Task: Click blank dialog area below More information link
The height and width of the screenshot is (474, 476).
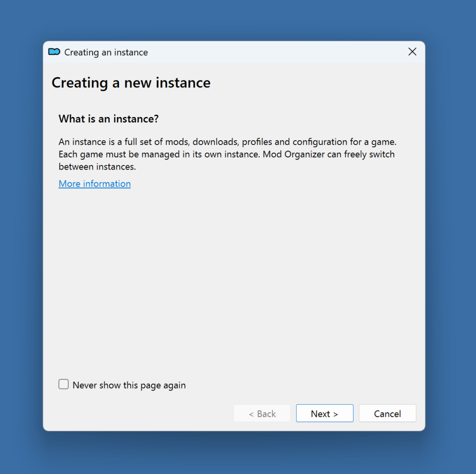Action: [232, 279]
